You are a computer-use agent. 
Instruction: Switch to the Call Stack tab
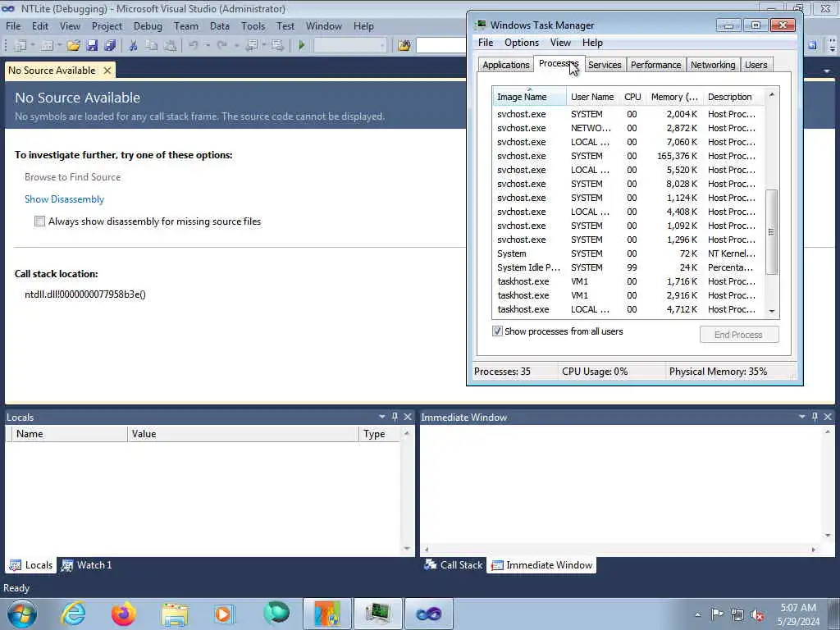pos(453,565)
